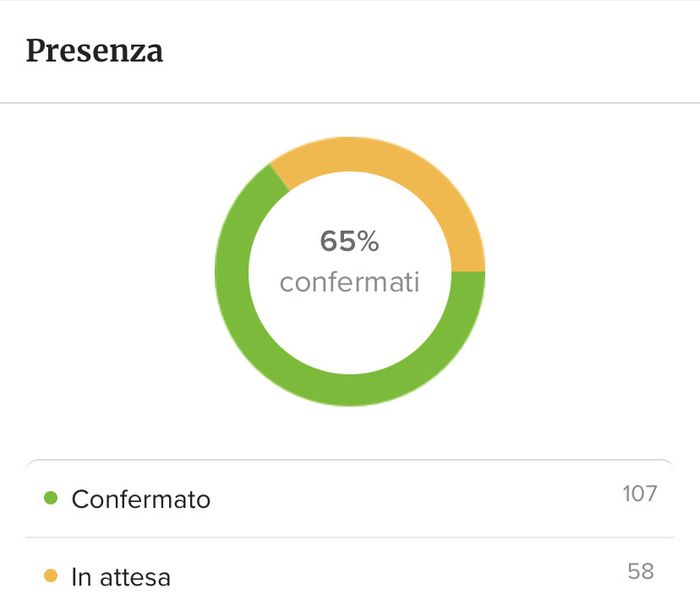The image size is (700, 610).
Task: Click the bottom arc of the green donut ring
Action: (x=350, y=389)
